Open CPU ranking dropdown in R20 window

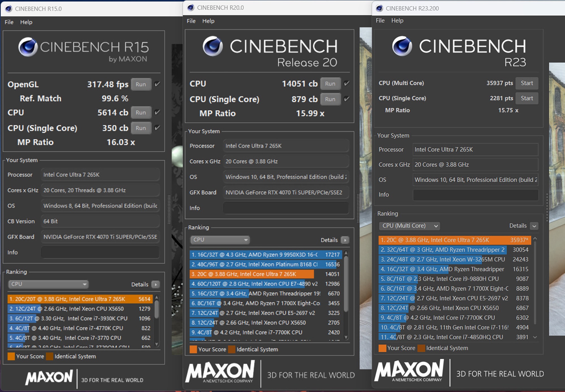[x=220, y=240]
